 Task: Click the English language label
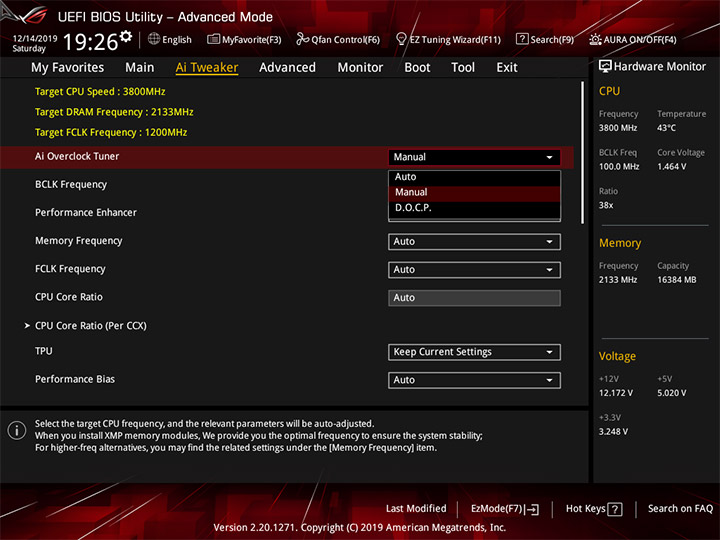pyautogui.click(x=177, y=40)
